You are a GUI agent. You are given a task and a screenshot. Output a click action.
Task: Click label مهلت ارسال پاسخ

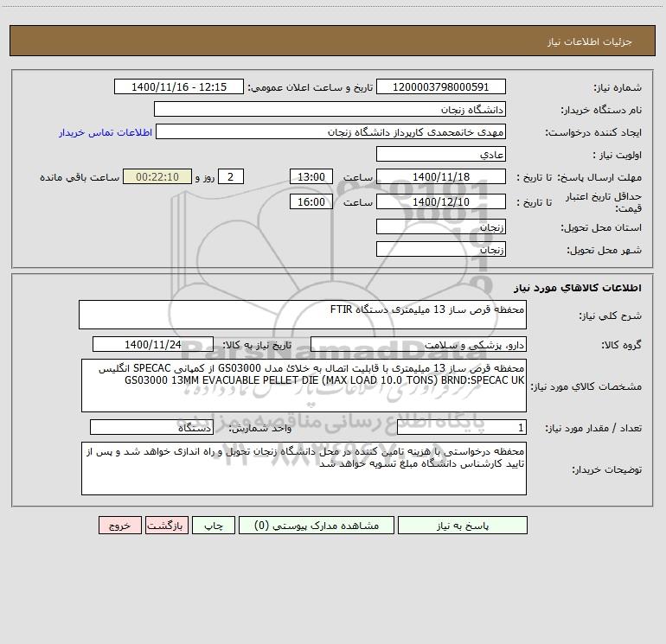pyautogui.click(x=599, y=177)
